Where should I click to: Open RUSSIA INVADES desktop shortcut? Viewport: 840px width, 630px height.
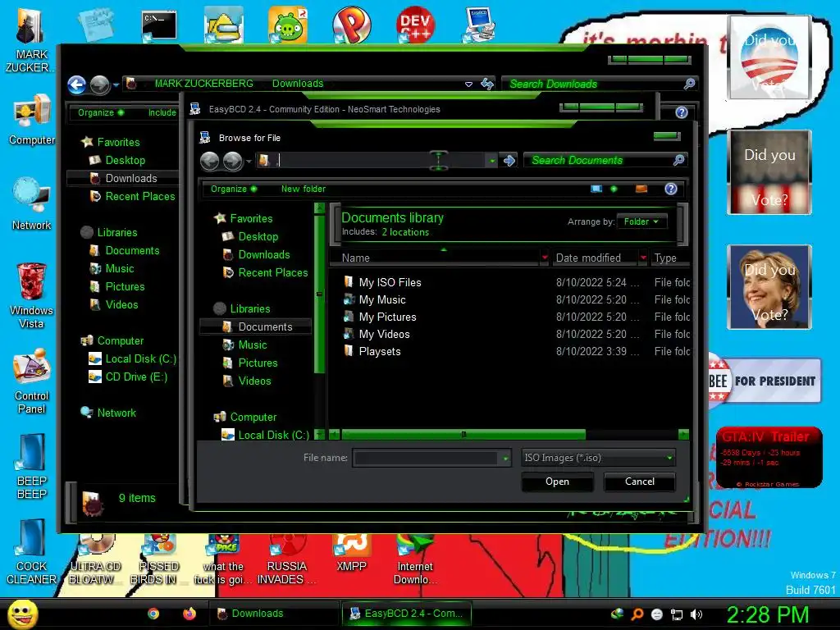(x=286, y=560)
